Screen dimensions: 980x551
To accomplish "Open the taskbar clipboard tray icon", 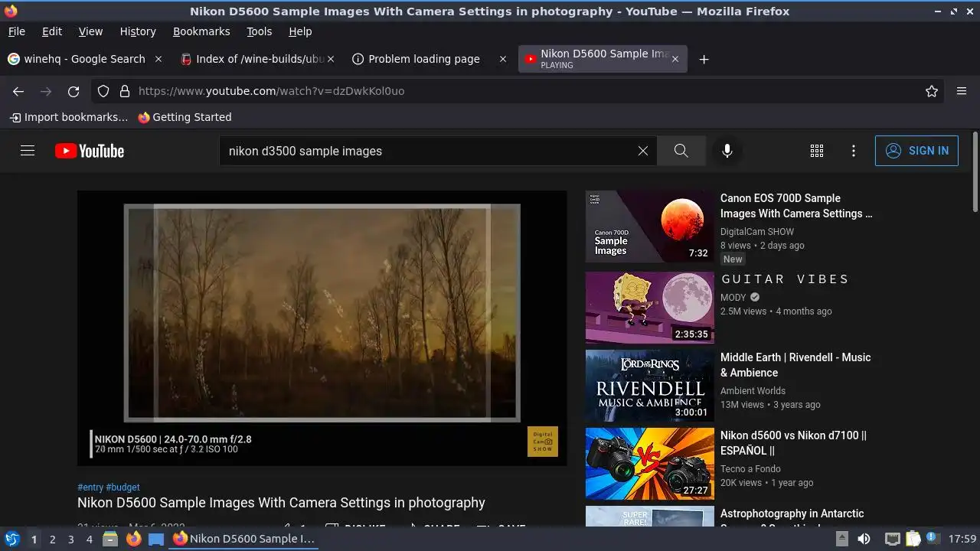I will point(913,539).
